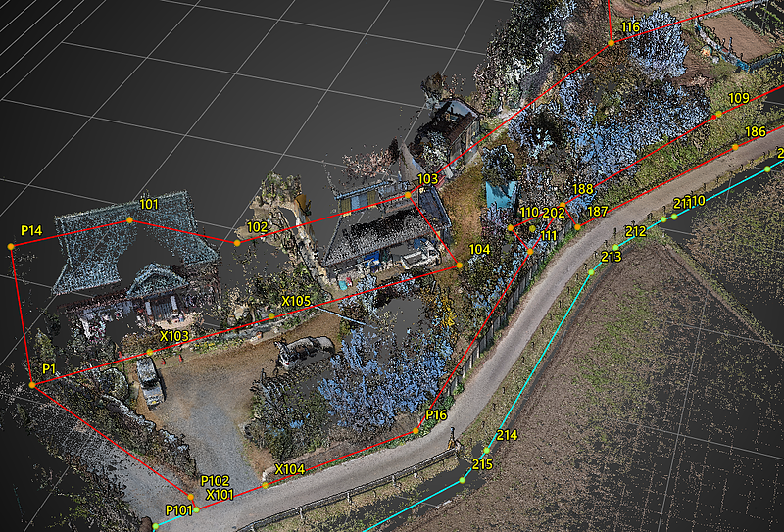Pick survey point P16
The image size is (784, 532).
[x=416, y=430]
